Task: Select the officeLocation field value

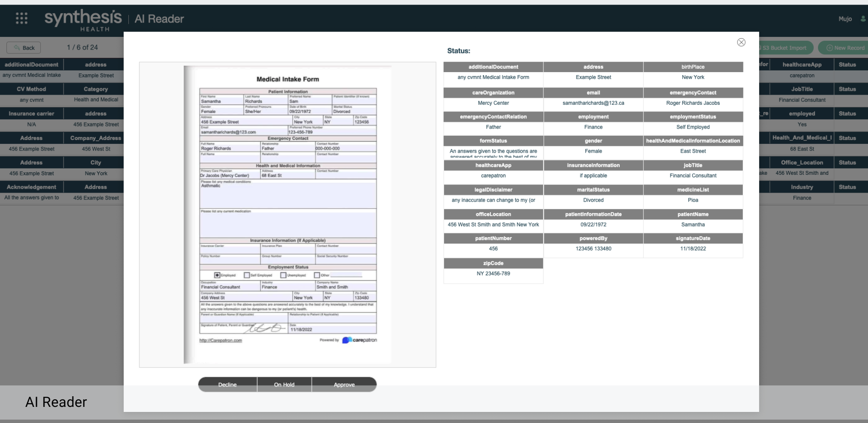Action: click(493, 224)
